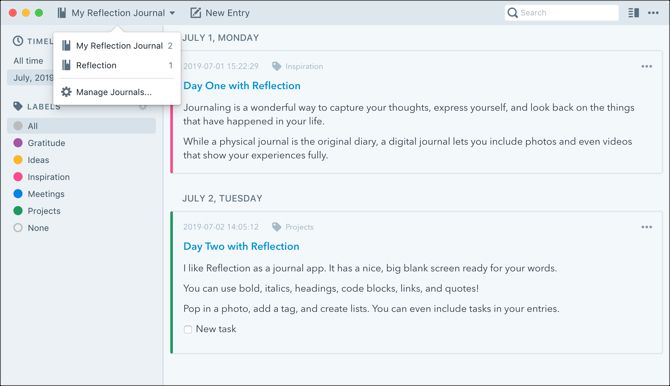
Task: Create a New Entry
Action: pos(220,13)
